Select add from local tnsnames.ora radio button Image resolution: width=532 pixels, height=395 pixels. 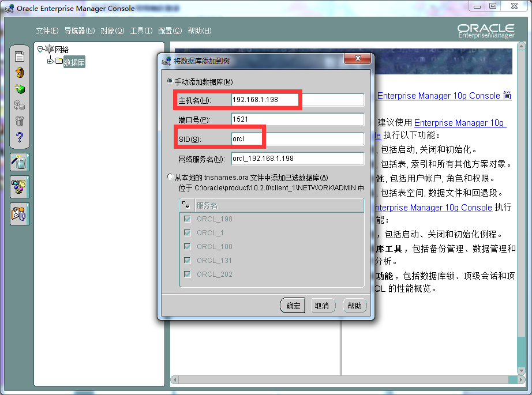[170, 176]
